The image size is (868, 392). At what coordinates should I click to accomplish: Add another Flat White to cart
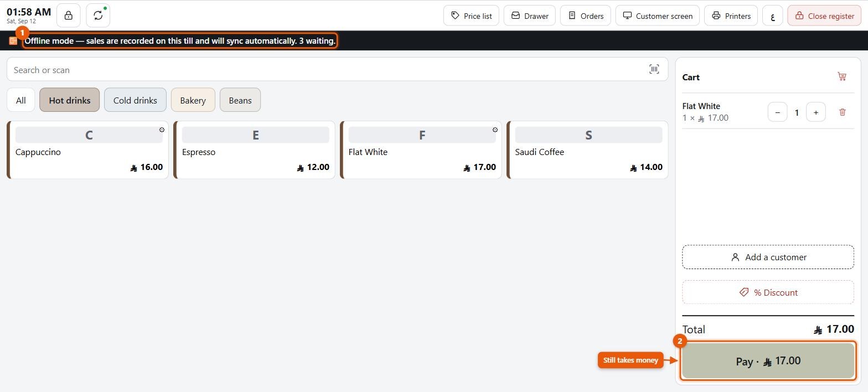point(421,149)
